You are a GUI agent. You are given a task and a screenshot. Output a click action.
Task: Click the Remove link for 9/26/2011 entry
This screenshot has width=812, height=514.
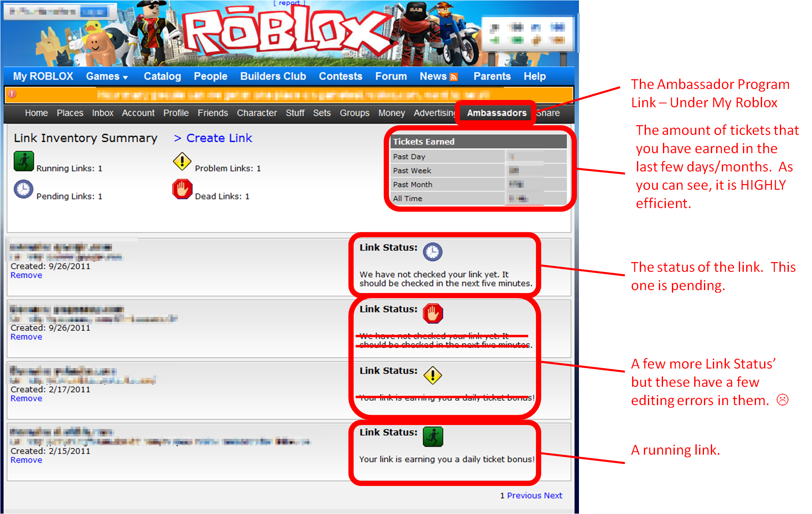click(25, 270)
